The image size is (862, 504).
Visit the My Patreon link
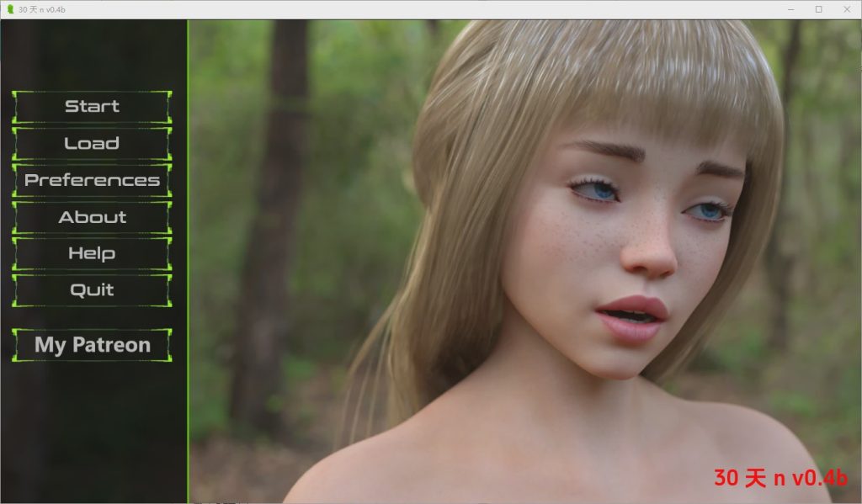click(x=92, y=345)
